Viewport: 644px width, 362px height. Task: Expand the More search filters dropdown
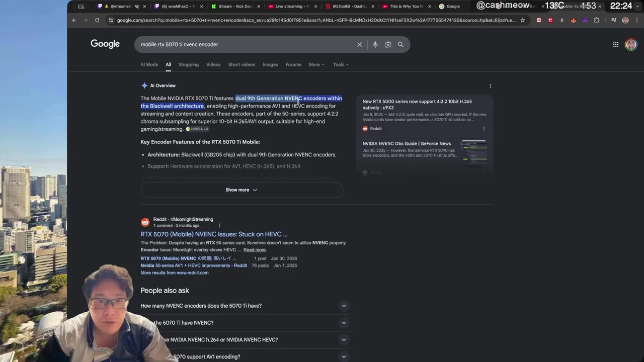pyautogui.click(x=316, y=64)
